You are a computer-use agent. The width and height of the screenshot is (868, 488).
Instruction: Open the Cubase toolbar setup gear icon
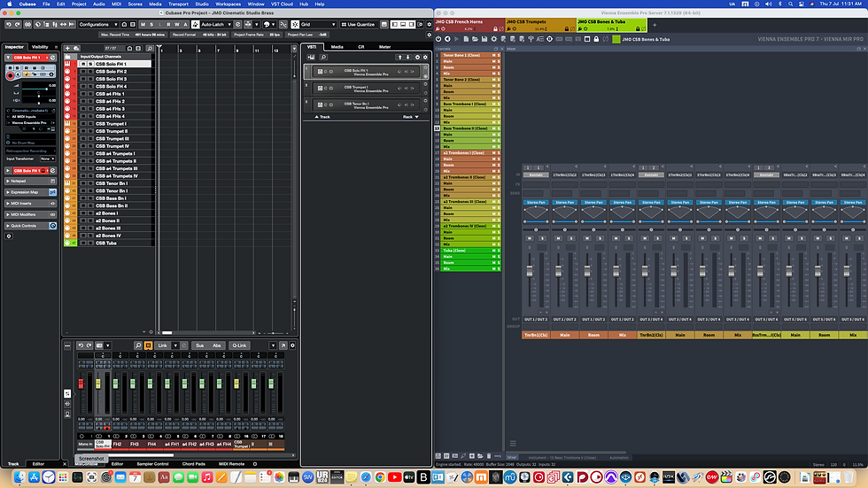(429, 24)
